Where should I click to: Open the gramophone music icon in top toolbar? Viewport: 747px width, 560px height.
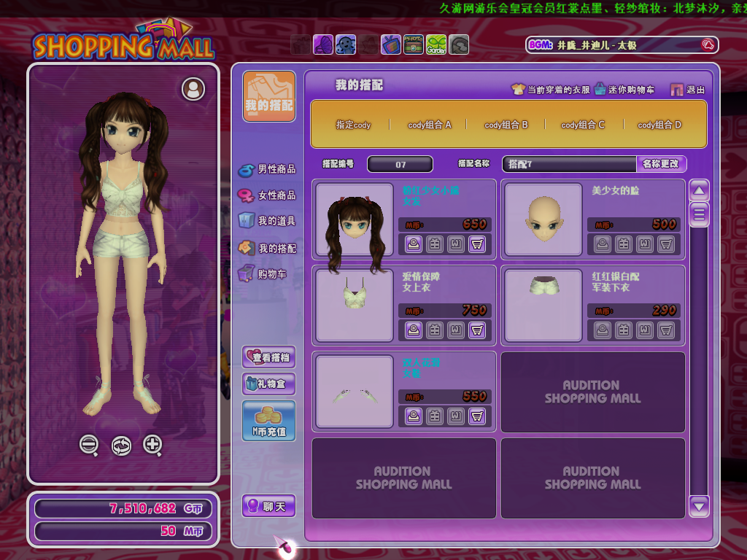click(323, 45)
